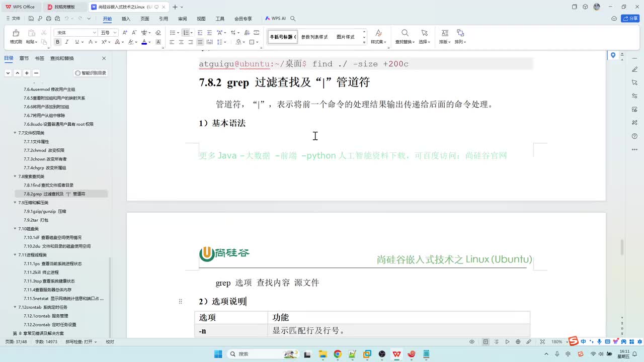Collapse the 7.12crontab tree section
The width and height of the screenshot is (644, 362).
pyautogui.click(x=15, y=307)
